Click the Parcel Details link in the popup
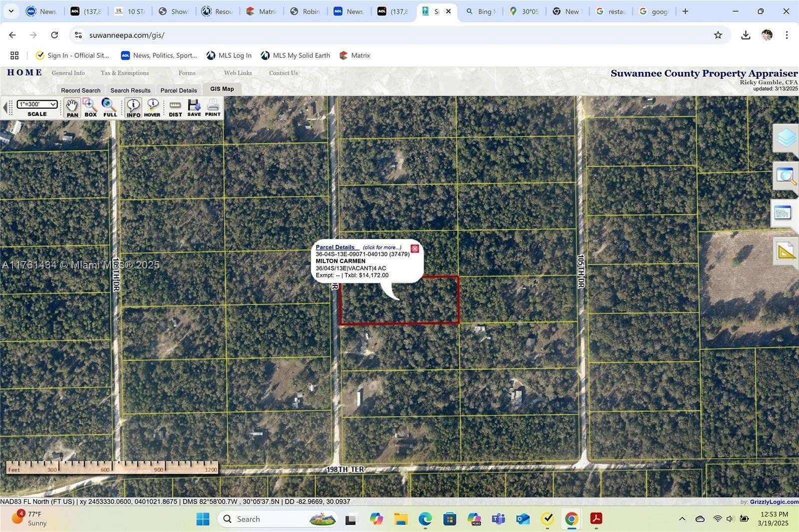 tap(337, 247)
